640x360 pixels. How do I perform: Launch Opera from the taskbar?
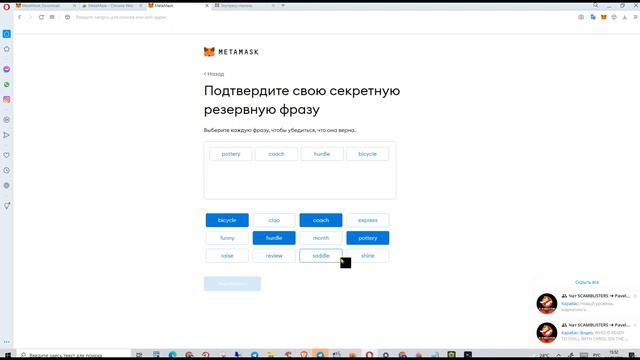pos(369,355)
